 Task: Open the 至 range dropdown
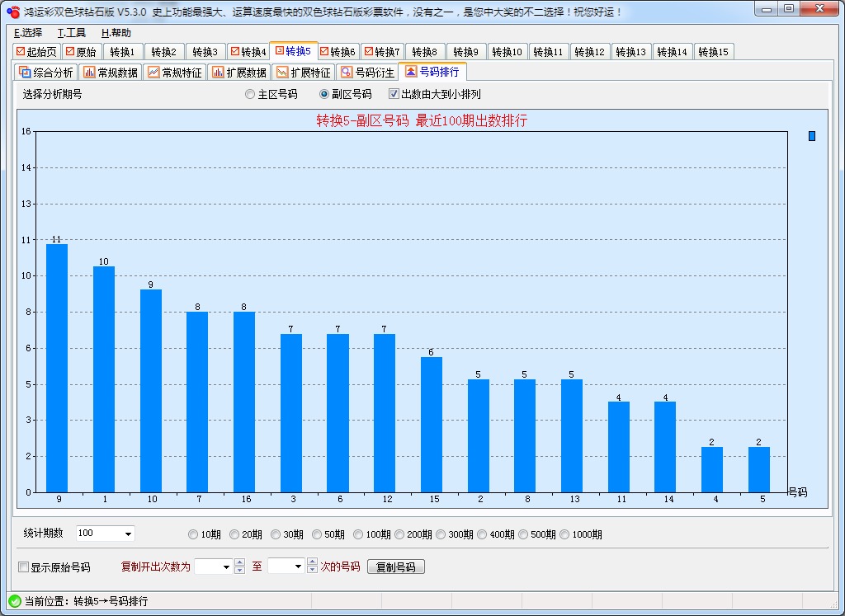tap(299, 567)
